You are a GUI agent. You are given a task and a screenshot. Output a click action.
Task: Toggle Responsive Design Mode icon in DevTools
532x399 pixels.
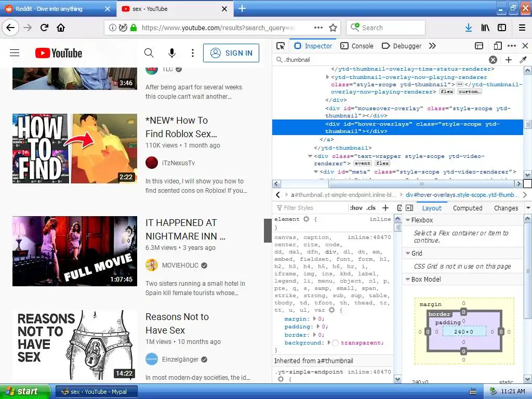click(498, 46)
